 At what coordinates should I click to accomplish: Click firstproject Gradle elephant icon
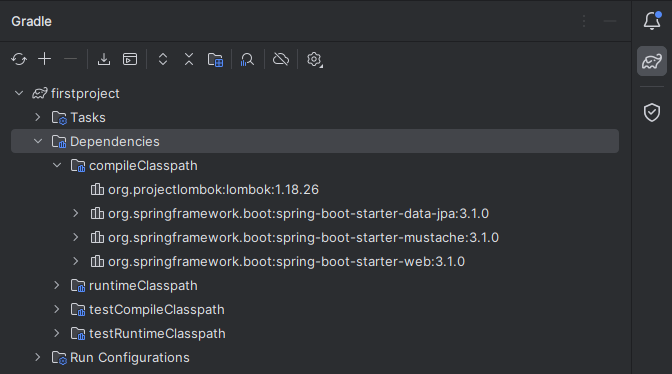point(40,93)
